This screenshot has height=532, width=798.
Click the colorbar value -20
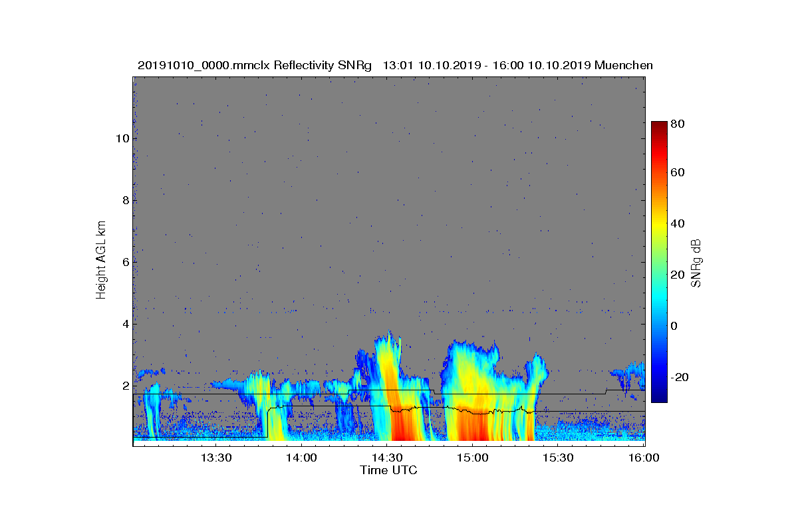point(680,377)
